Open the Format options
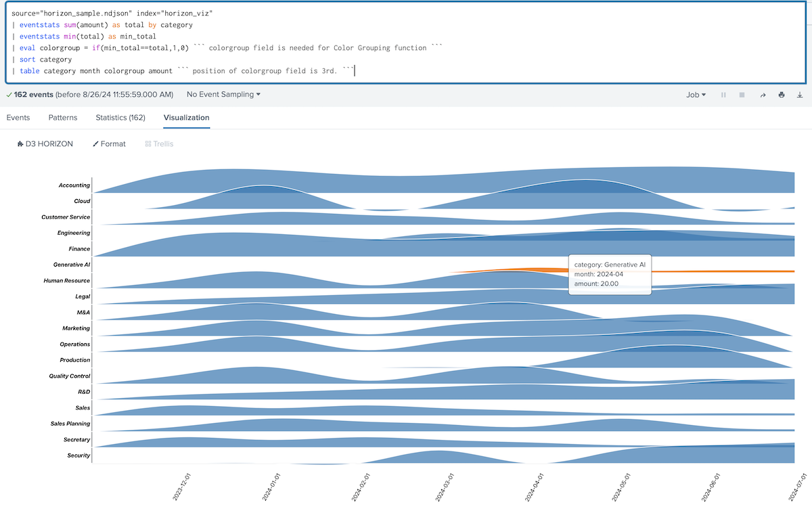Viewport: 812px width, 511px height. click(109, 144)
